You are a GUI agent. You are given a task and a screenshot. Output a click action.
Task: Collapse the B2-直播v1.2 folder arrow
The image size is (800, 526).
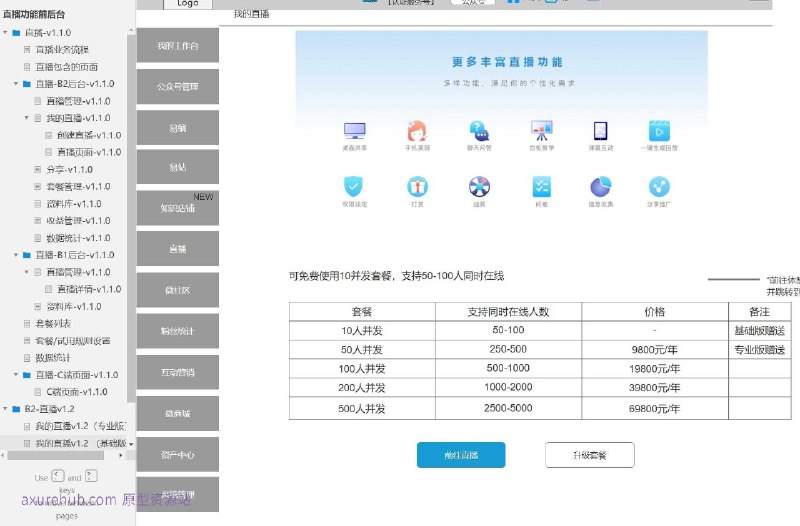[x=5, y=409]
